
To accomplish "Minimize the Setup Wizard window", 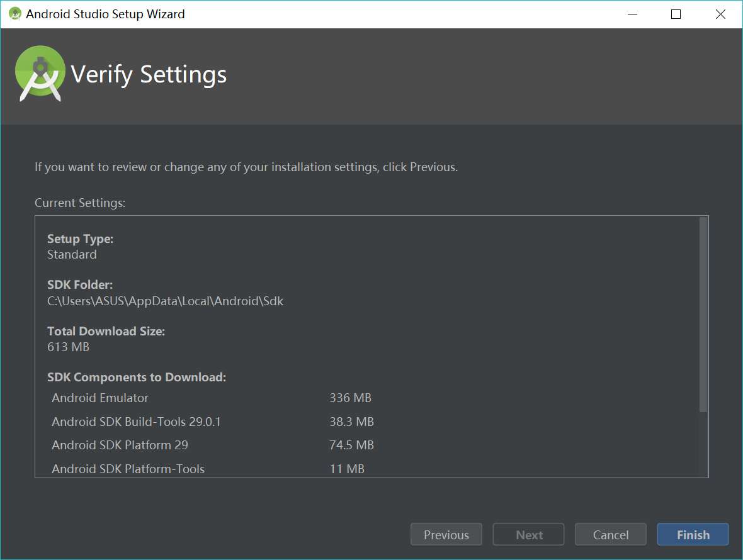I will pos(632,14).
